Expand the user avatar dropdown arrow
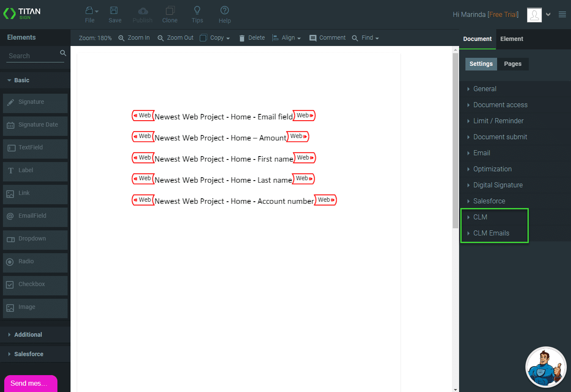The height and width of the screenshot is (392, 571). click(548, 14)
